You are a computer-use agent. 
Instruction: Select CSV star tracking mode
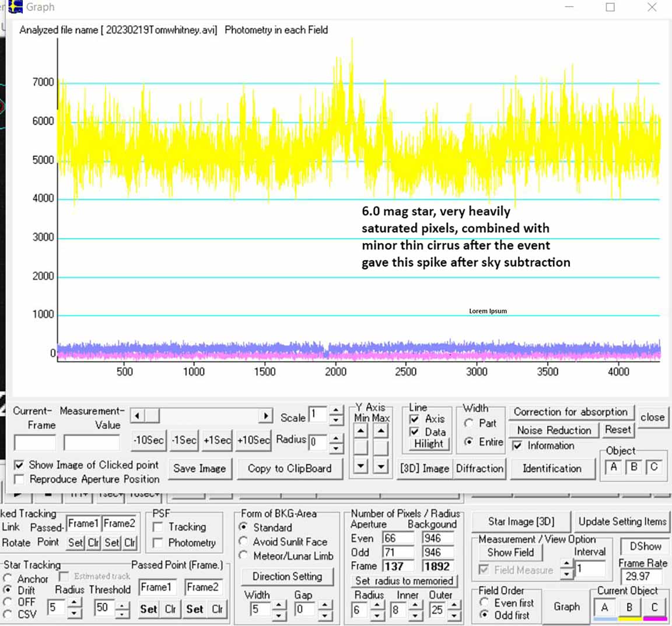pos(8,615)
